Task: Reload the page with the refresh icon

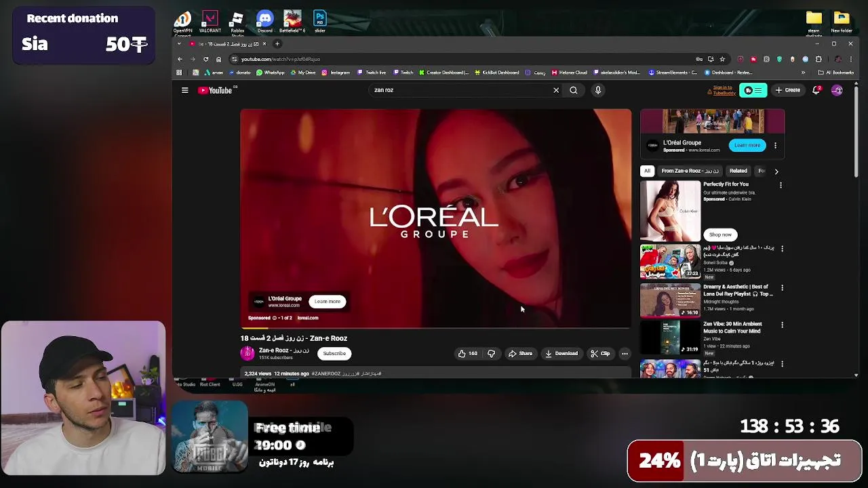Action: tap(205, 59)
